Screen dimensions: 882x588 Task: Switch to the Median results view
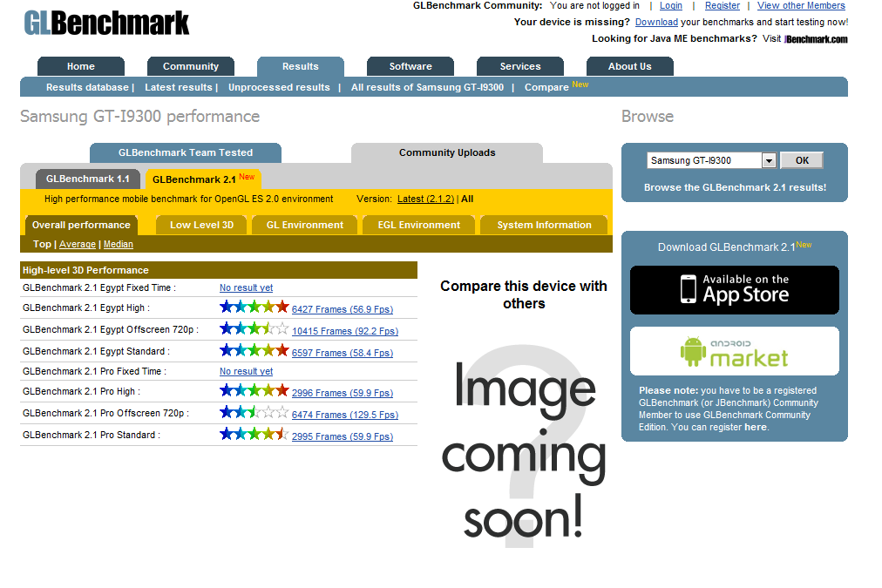coord(119,244)
